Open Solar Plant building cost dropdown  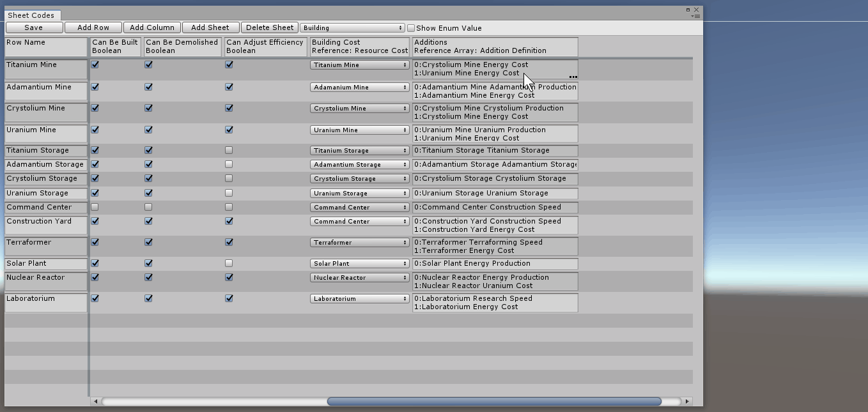point(360,264)
